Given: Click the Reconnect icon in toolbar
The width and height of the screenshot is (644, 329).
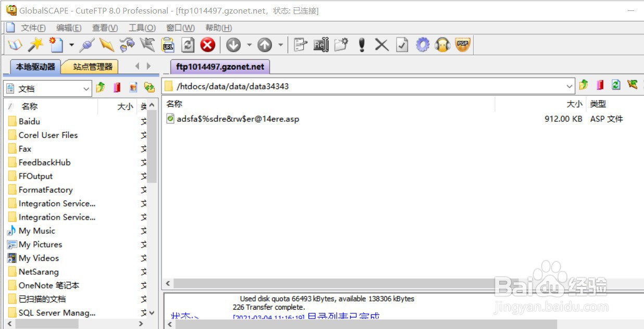Looking at the screenshot, I should tap(127, 45).
